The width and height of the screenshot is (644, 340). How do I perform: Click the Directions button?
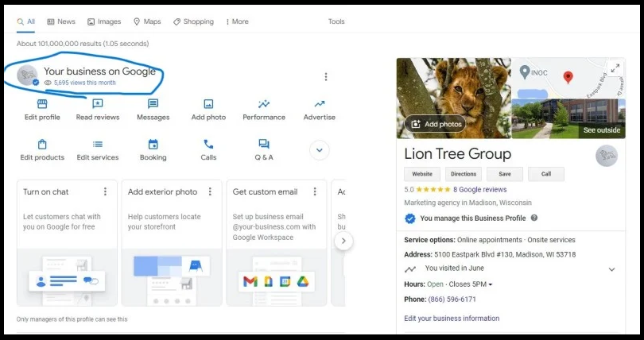point(464,174)
